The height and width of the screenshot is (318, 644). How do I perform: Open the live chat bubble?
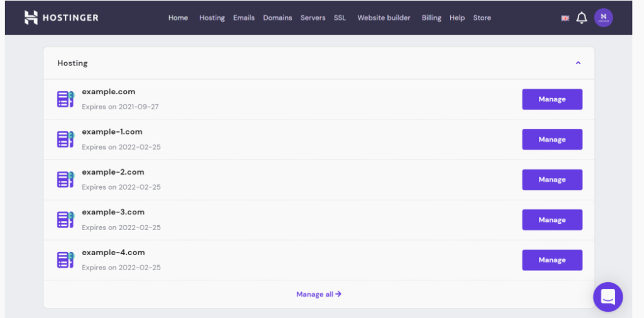click(x=608, y=297)
